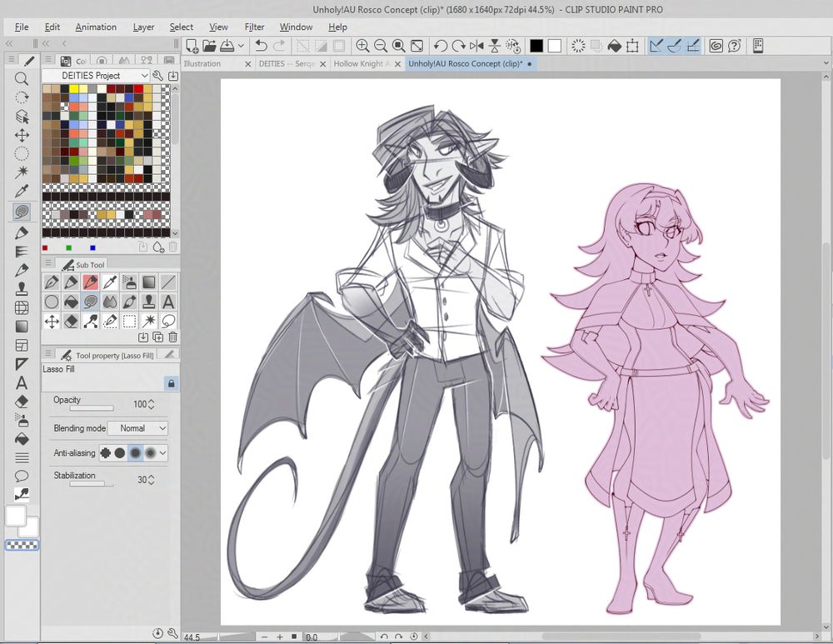The height and width of the screenshot is (644, 833).
Task: Toggle the Lasso Fill tool property lock
Action: [171, 384]
